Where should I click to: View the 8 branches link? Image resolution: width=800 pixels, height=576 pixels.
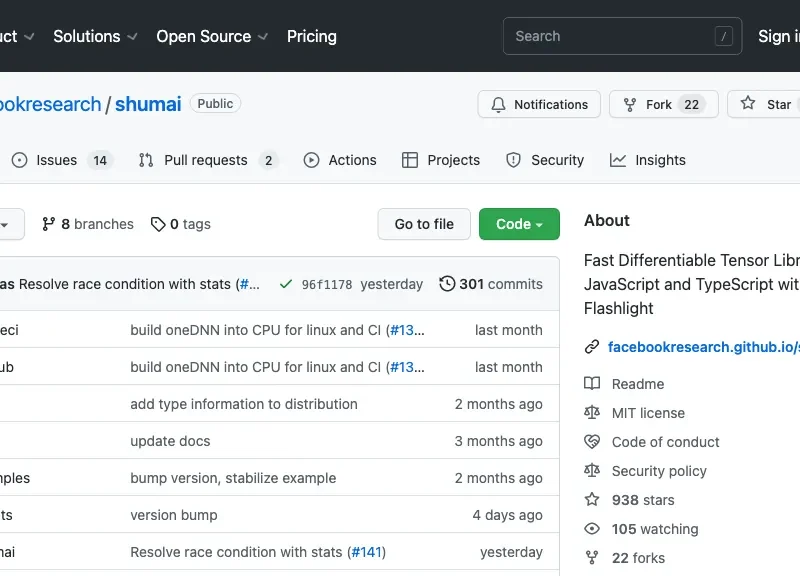[88, 224]
